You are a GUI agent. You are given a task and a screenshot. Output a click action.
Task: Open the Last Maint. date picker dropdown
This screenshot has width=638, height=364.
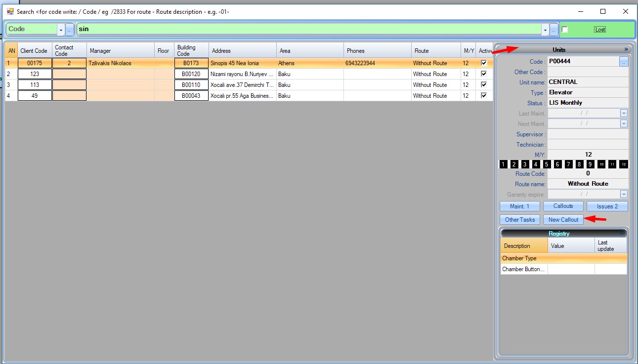click(x=624, y=114)
